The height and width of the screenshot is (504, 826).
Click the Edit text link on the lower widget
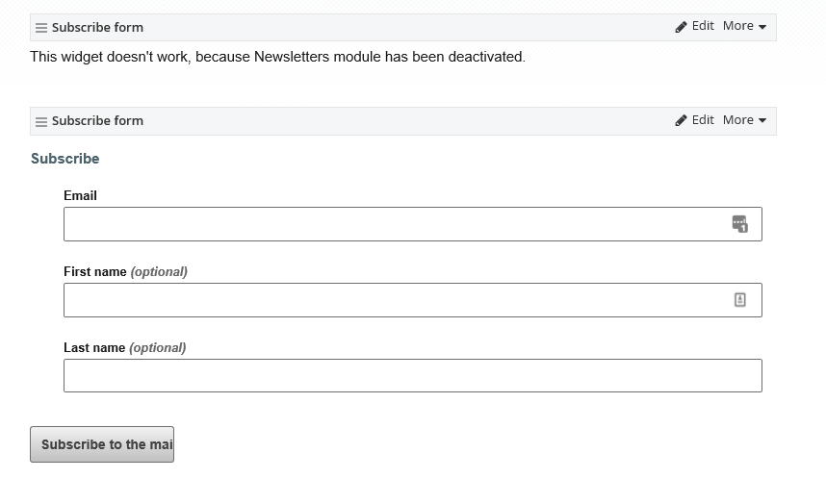click(x=703, y=120)
